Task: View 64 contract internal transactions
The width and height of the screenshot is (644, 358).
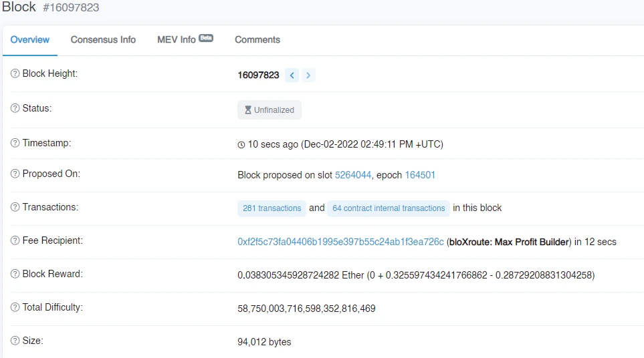Action: click(x=389, y=208)
